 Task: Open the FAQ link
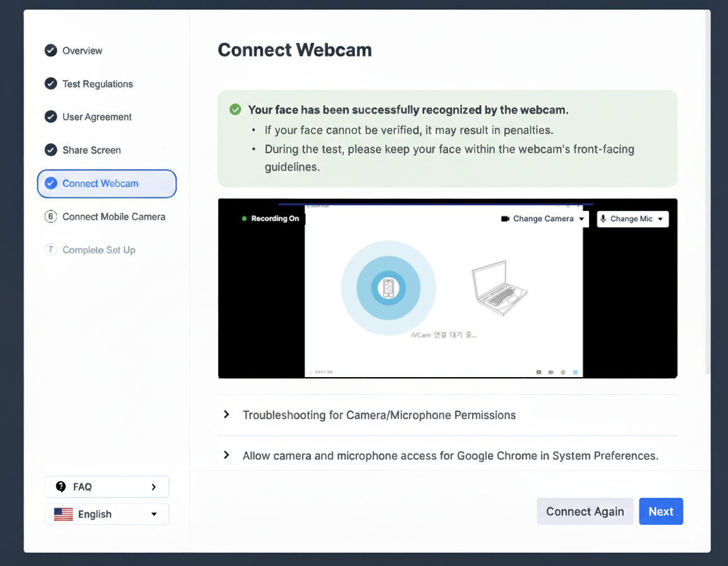[x=107, y=486]
